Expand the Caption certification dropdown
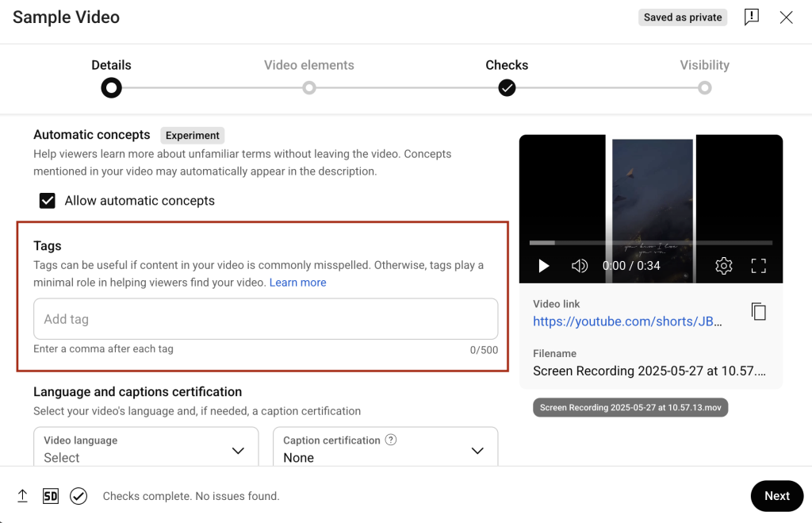 tap(477, 450)
